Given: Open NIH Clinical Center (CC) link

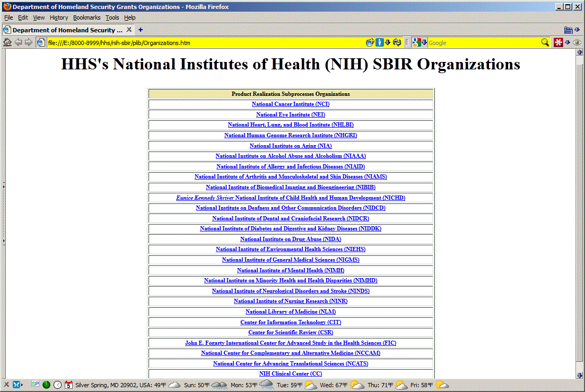Looking at the screenshot, I should [x=291, y=373].
